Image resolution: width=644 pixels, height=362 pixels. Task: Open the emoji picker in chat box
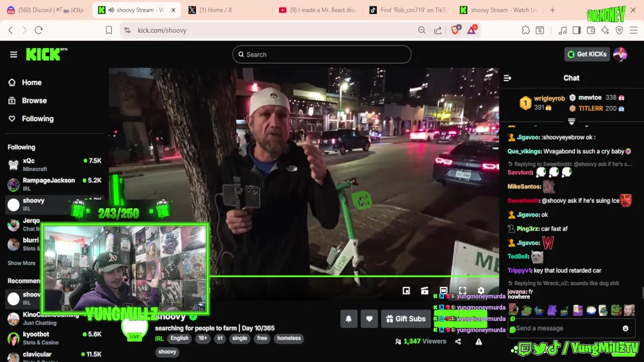coord(625,328)
